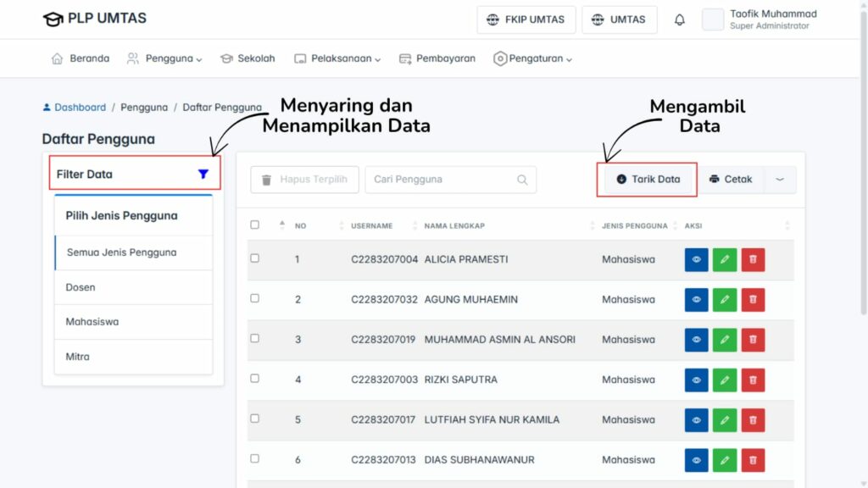Image resolution: width=868 pixels, height=488 pixels.
Task: Click the search magnifier icon in Cari Pengguna
Action: 522,180
